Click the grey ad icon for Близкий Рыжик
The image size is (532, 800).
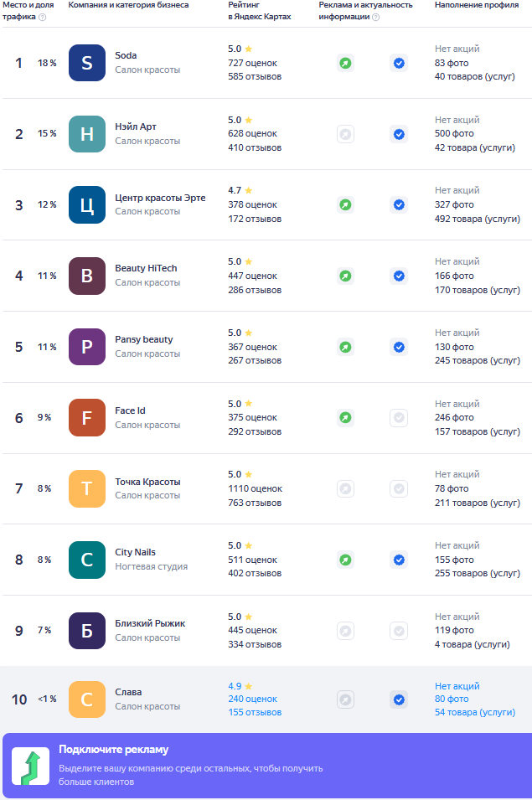(x=344, y=631)
